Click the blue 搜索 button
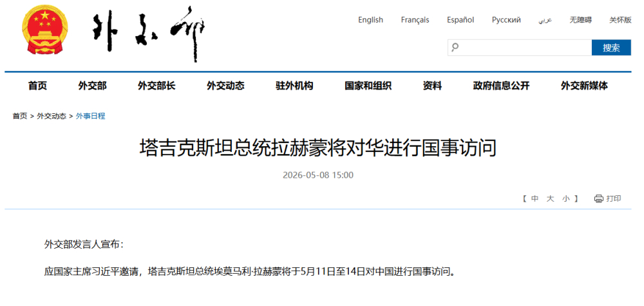 [611, 48]
